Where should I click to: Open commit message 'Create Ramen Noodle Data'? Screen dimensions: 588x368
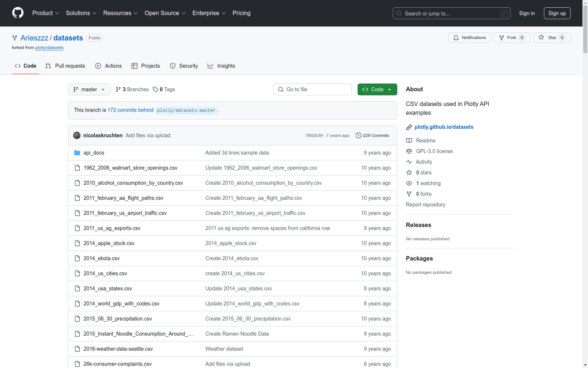click(x=237, y=334)
